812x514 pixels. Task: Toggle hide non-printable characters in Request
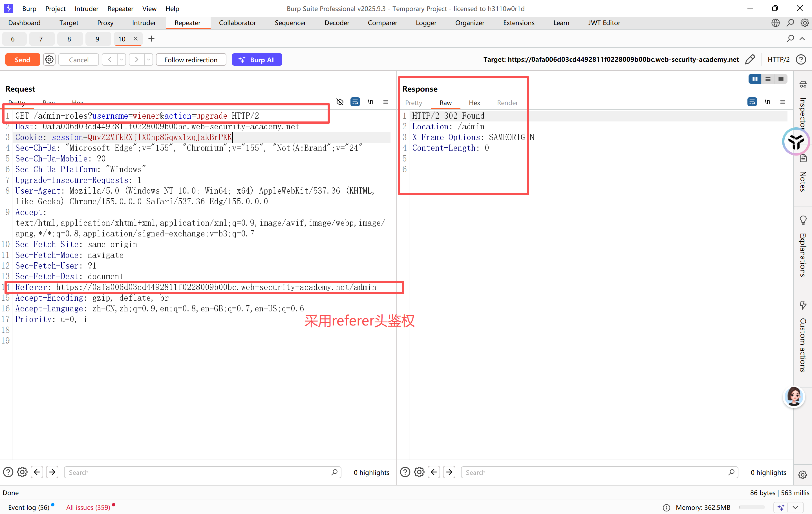(340, 102)
